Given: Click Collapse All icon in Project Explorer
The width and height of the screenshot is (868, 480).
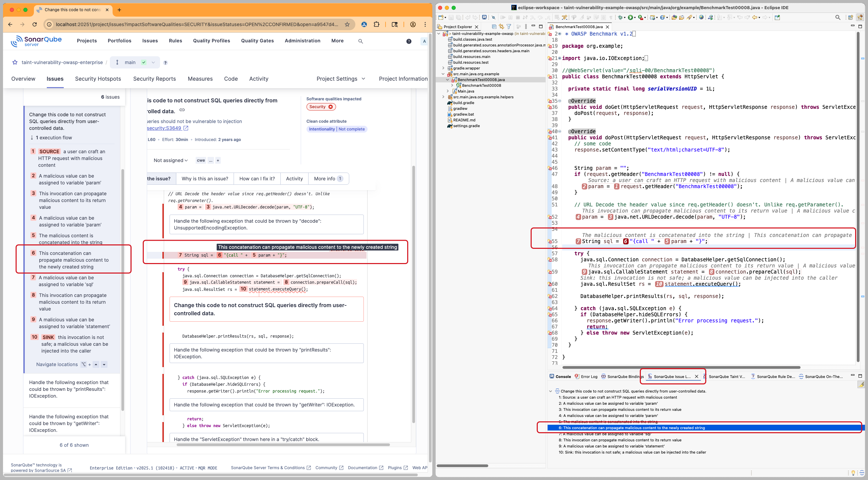Looking at the screenshot, I should pyautogui.click(x=494, y=26).
